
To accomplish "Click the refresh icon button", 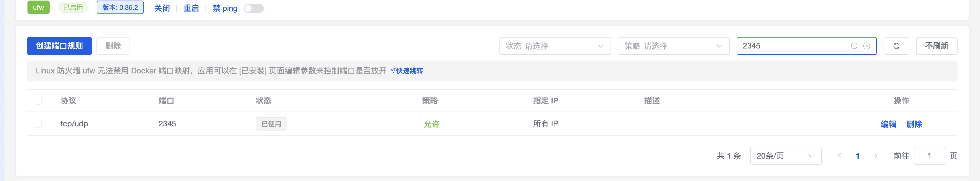I will [896, 46].
